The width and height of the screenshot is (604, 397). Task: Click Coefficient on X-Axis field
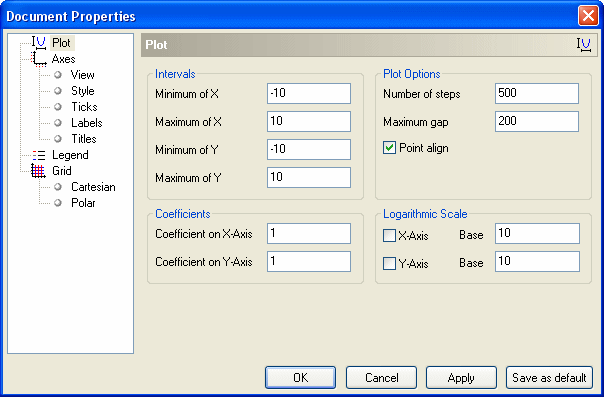(309, 233)
